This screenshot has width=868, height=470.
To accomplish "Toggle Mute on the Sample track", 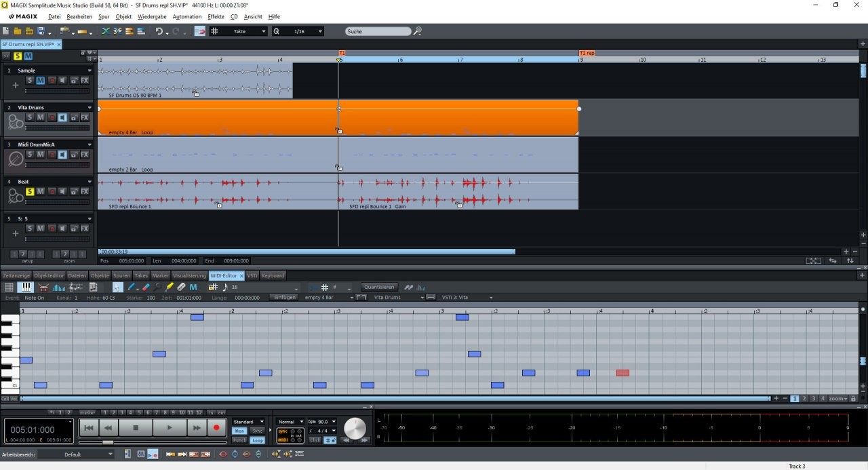I will (x=41, y=80).
